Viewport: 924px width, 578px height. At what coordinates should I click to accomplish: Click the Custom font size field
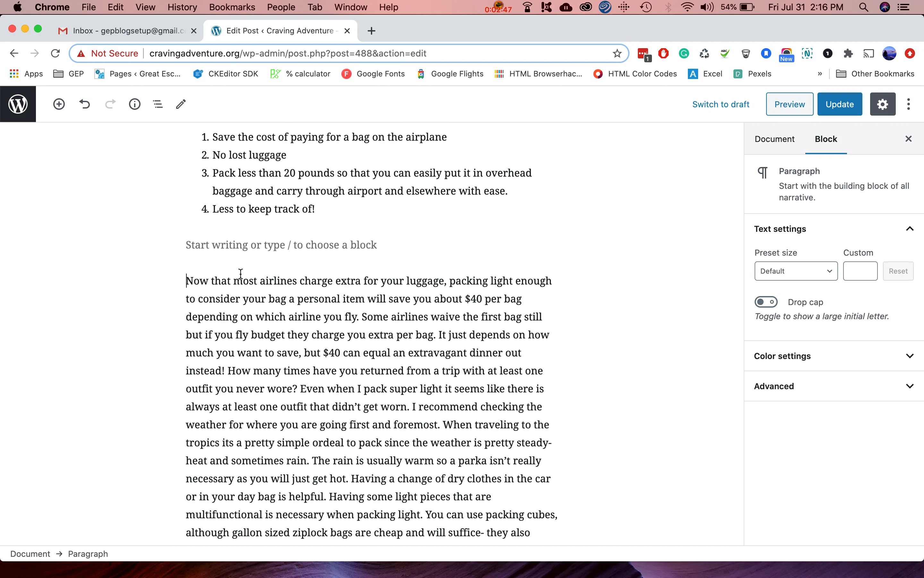click(x=860, y=271)
